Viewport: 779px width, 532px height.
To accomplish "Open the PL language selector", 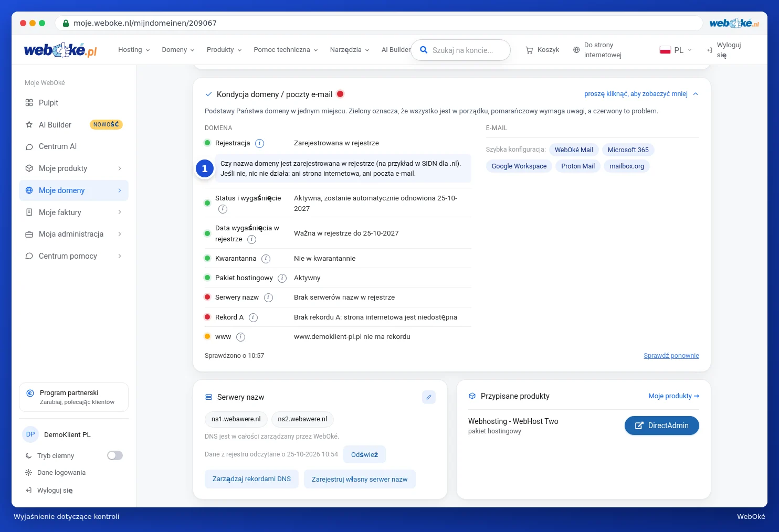I will click(676, 50).
